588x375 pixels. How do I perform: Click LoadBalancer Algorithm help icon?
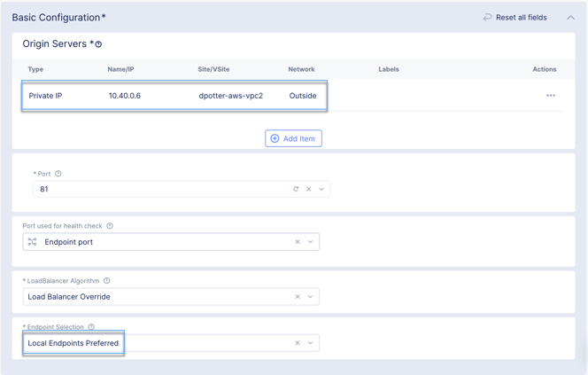point(107,281)
